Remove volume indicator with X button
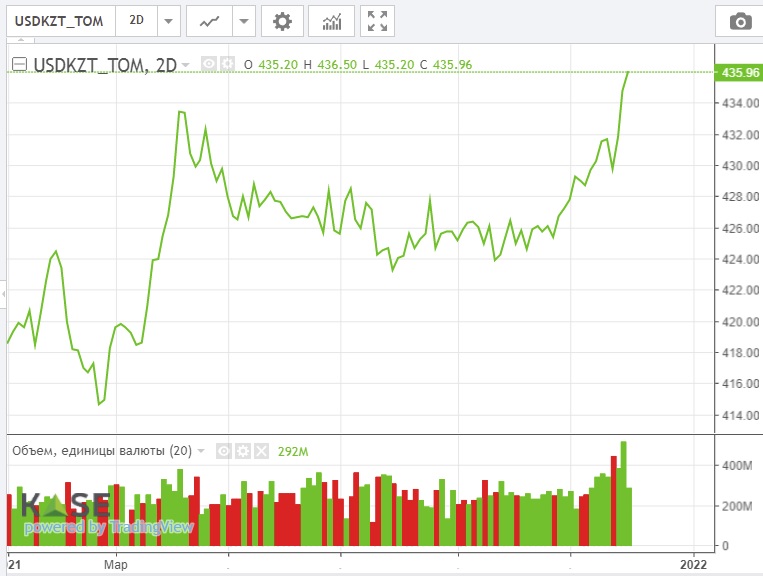 click(x=261, y=451)
